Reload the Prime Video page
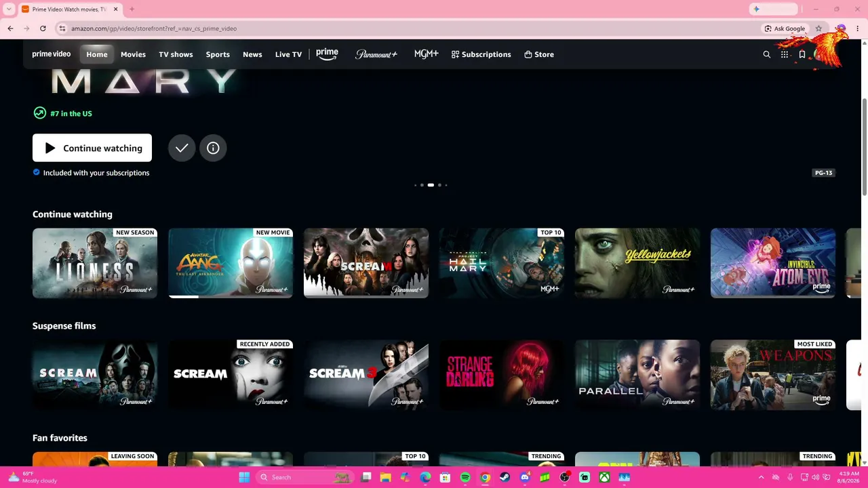Viewport: 868px width, 488px height. tap(43, 28)
